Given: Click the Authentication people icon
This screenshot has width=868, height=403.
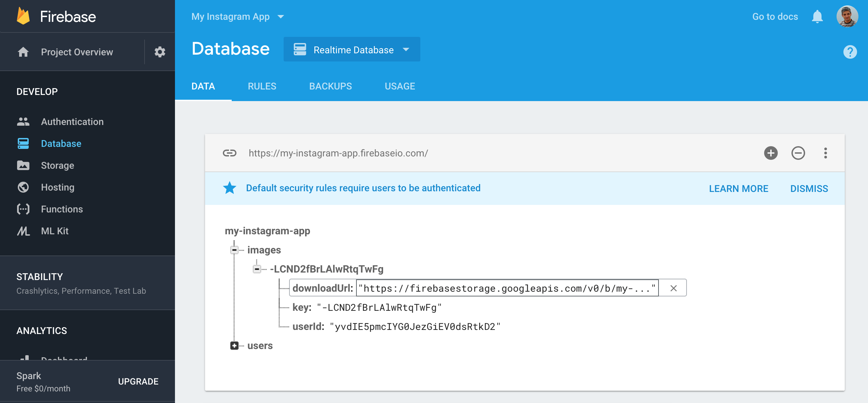Looking at the screenshot, I should tap(23, 122).
